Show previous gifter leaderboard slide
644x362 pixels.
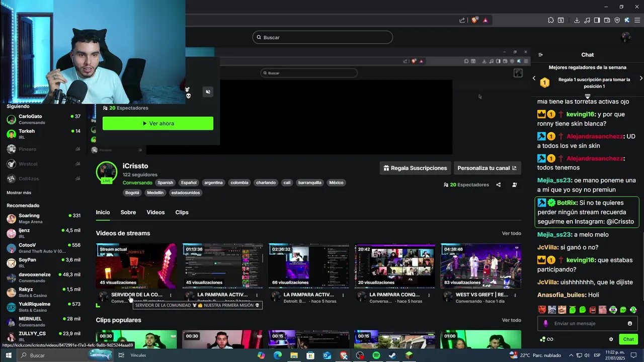[534, 78]
